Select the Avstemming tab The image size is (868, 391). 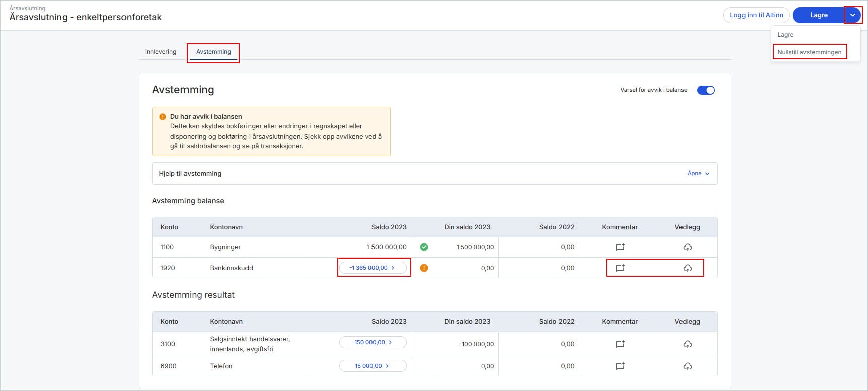click(213, 52)
